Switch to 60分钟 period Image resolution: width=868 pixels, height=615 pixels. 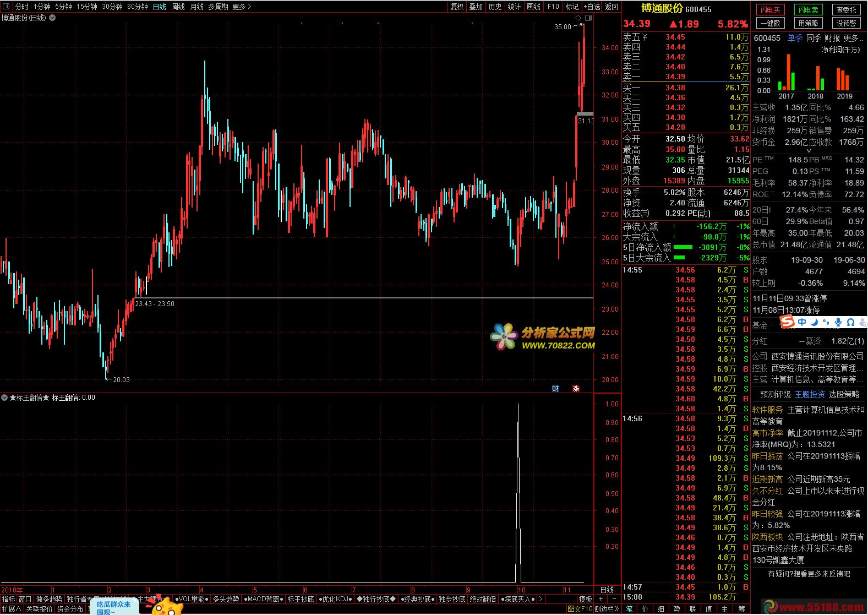[x=137, y=7]
